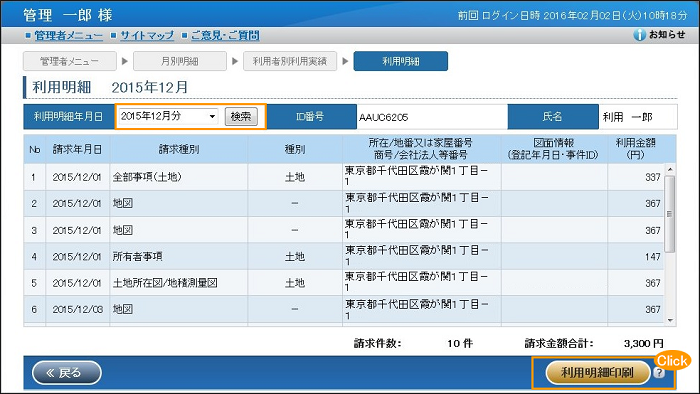This screenshot has width=700, height=394.
Task: Select 地図 in row 3
Action: [123, 230]
